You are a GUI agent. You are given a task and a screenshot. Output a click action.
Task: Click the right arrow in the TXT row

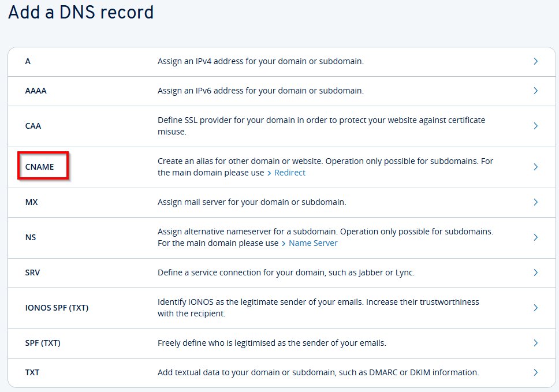[536, 372]
